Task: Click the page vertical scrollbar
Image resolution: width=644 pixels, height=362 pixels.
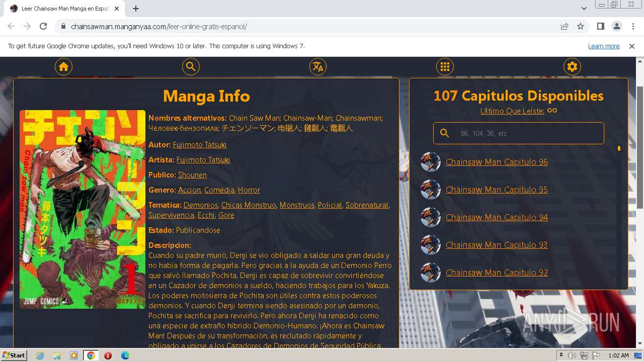Action: pyautogui.click(x=640, y=148)
